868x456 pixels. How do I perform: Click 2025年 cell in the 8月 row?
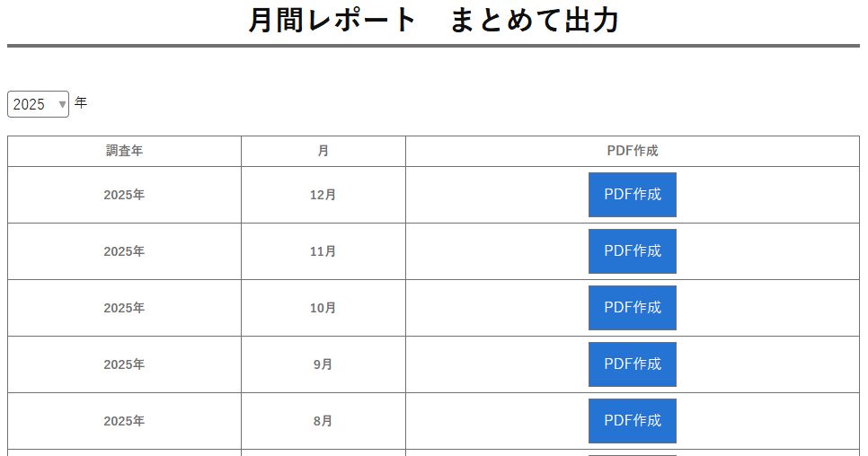coord(124,421)
